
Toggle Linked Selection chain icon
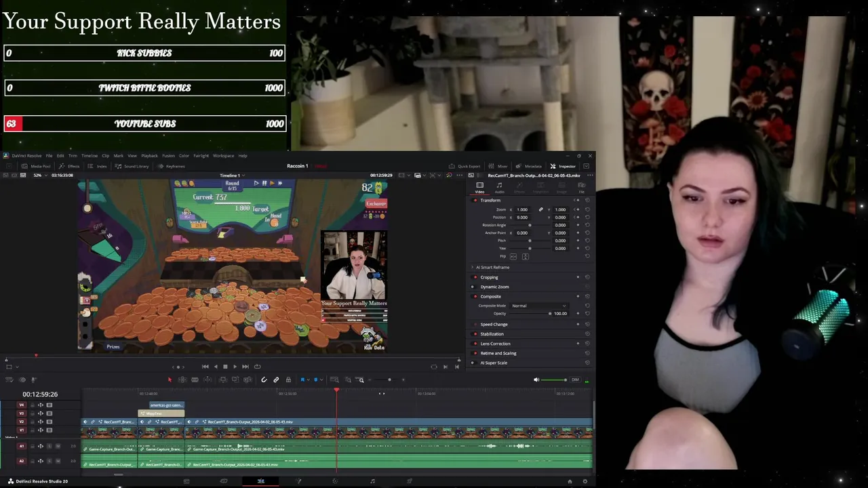coord(276,380)
